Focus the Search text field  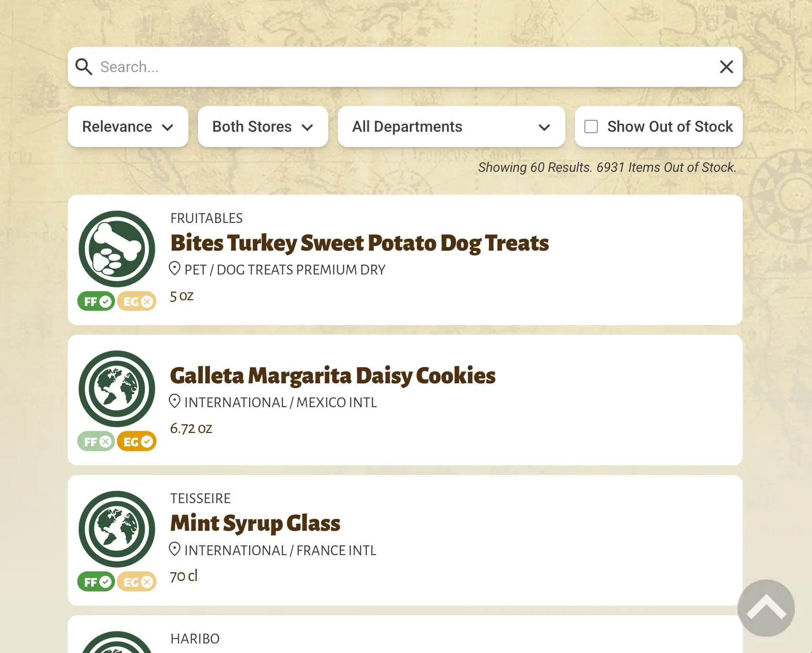406,67
